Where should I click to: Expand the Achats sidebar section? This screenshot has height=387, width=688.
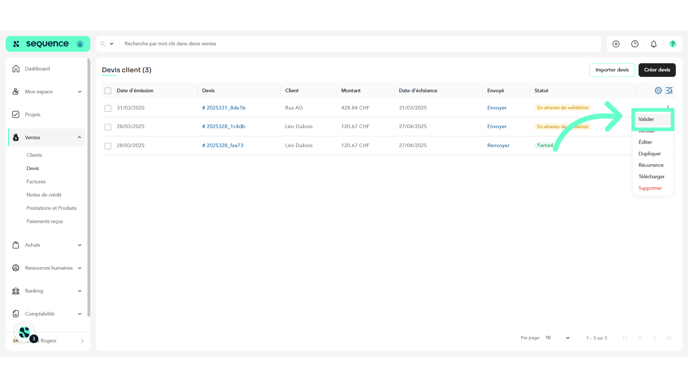click(47, 245)
